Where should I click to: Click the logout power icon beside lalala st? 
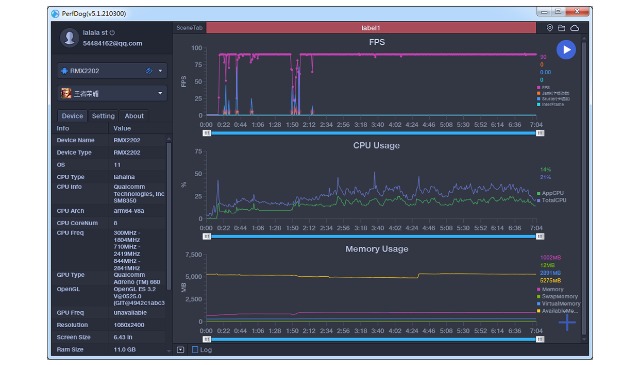click(x=112, y=32)
